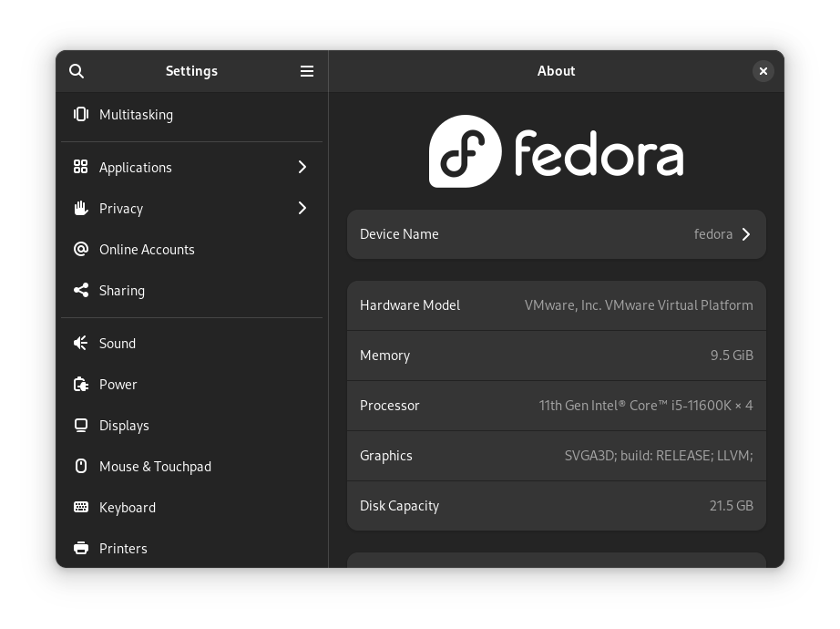Select the Multitasking windows icon
The height and width of the screenshot is (629, 840).
pyautogui.click(x=81, y=115)
